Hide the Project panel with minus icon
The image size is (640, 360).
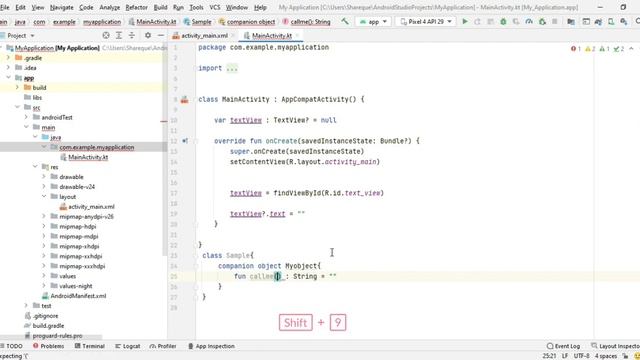(x=161, y=36)
